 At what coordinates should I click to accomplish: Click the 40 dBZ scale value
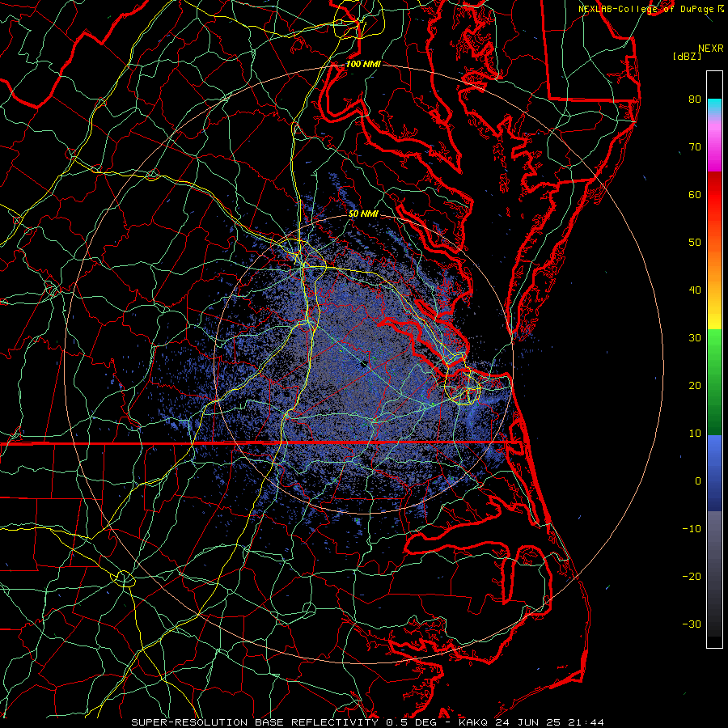(x=695, y=290)
